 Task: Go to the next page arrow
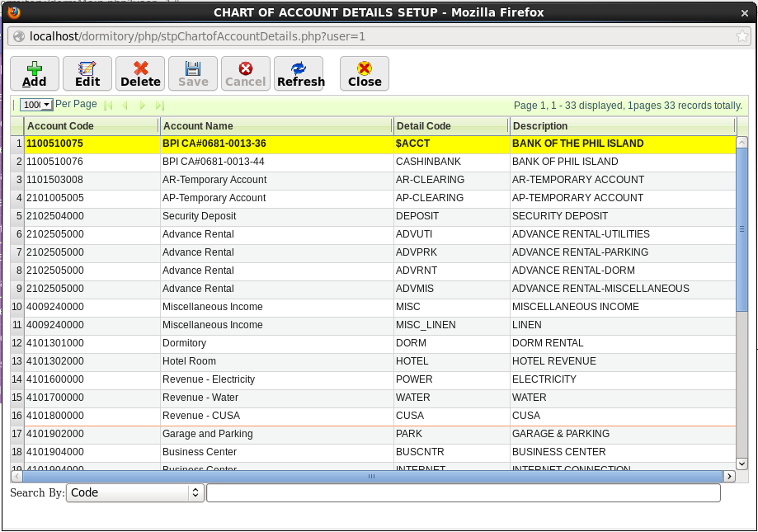143,106
